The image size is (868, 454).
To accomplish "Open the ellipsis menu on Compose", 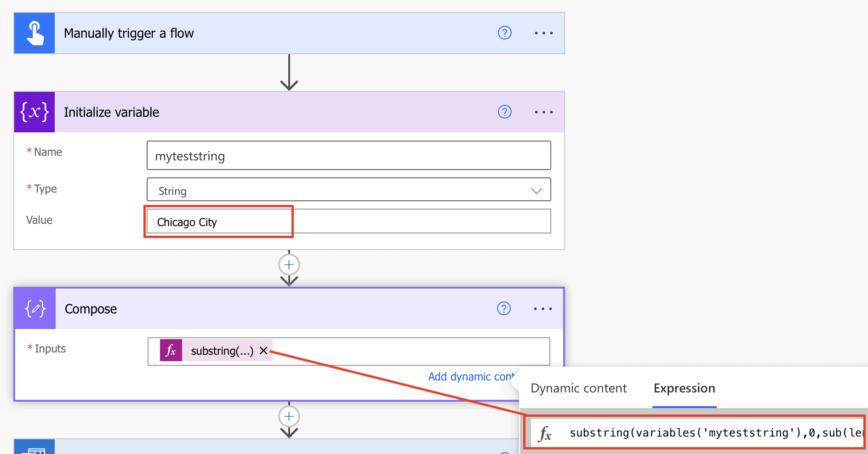I will [x=543, y=308].
